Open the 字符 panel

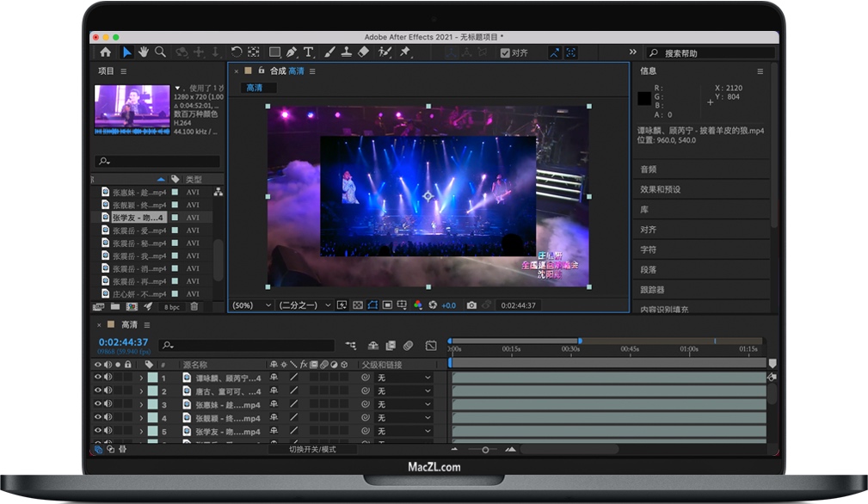click(649, 249)
